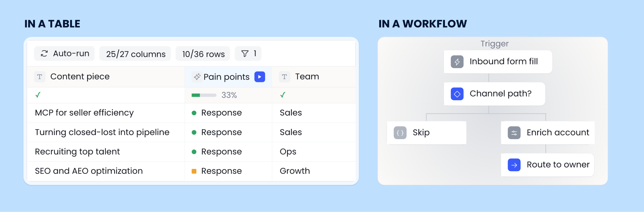Click the lightning icon on Inbound form fill
Image resolution: width=644 pixels, height=212 pixels.
point(457,62)
